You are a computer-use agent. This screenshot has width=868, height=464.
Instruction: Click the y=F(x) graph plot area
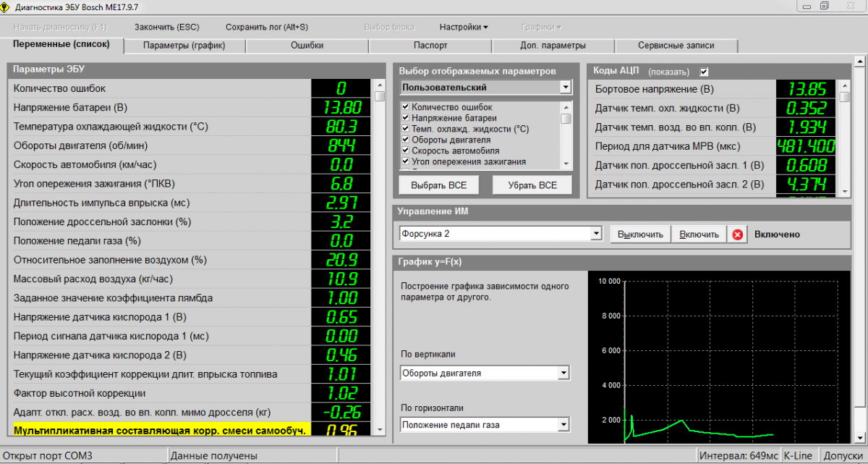pyautogui.click(x=718, y=358)
